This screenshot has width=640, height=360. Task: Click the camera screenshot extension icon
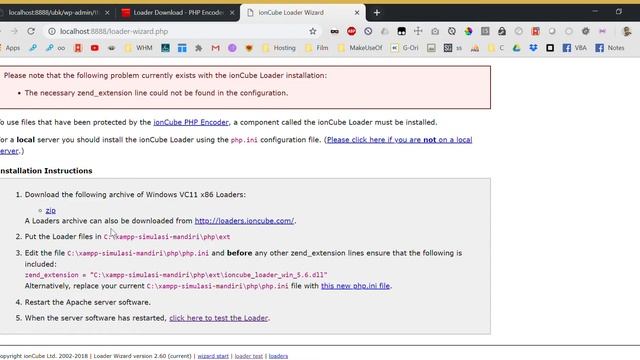click(x=435, y=31)
